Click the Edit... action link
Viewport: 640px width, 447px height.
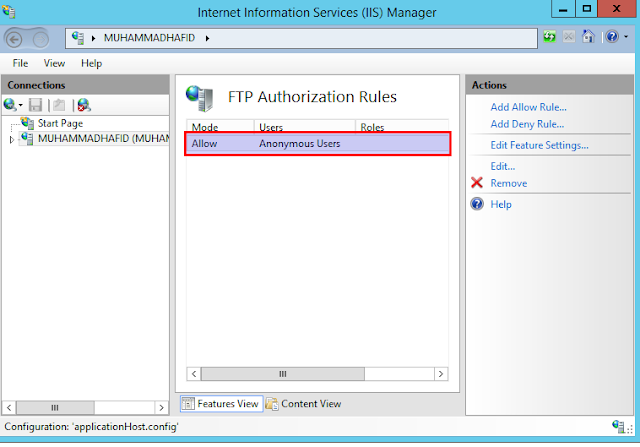point(503,167)
